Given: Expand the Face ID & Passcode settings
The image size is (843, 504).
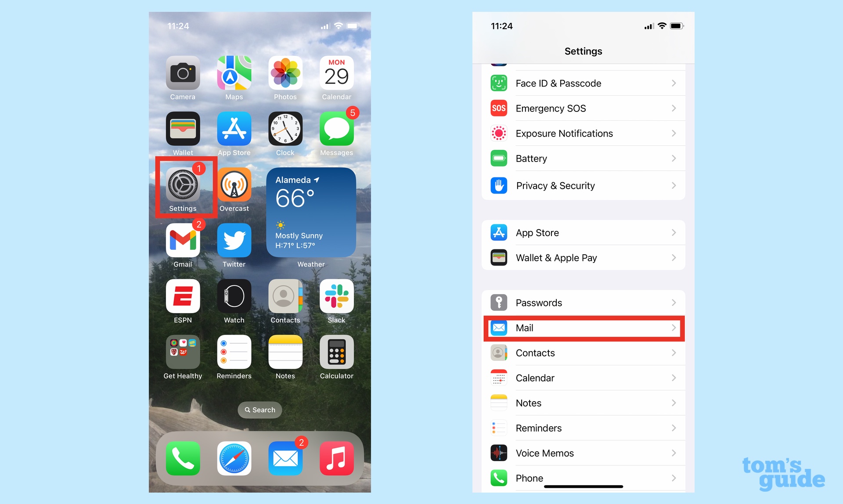Looking at the screenshot, I should click(582, 84).
